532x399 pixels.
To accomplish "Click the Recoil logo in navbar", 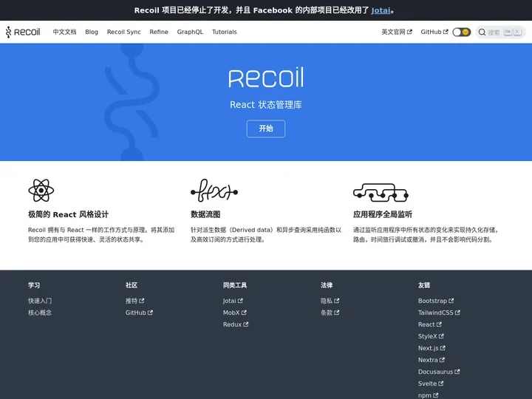I will 23,32.
